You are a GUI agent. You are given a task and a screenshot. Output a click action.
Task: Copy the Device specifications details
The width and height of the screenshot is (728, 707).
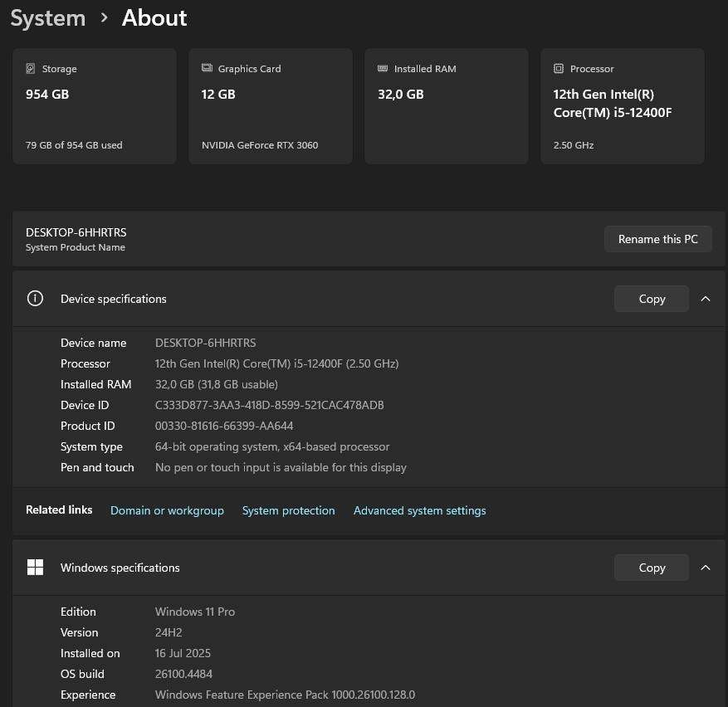pos(652,298)
